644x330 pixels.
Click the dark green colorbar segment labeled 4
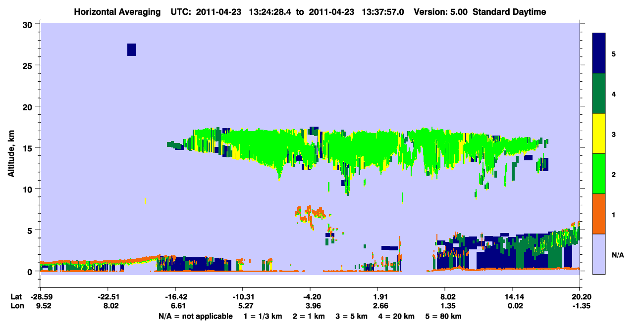599,94
